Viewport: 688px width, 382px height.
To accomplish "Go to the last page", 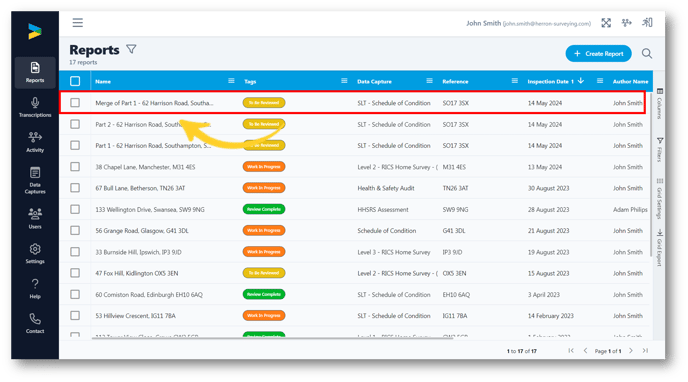I will (x=645, y=350).
